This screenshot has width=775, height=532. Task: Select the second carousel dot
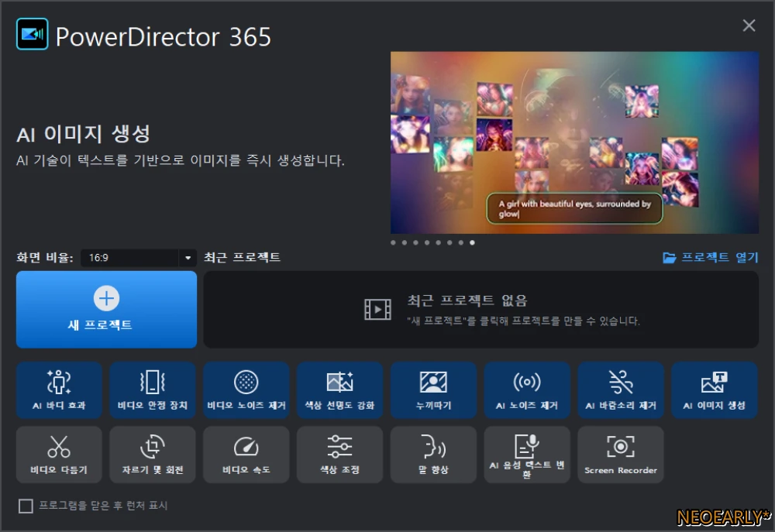coord(405,242)
